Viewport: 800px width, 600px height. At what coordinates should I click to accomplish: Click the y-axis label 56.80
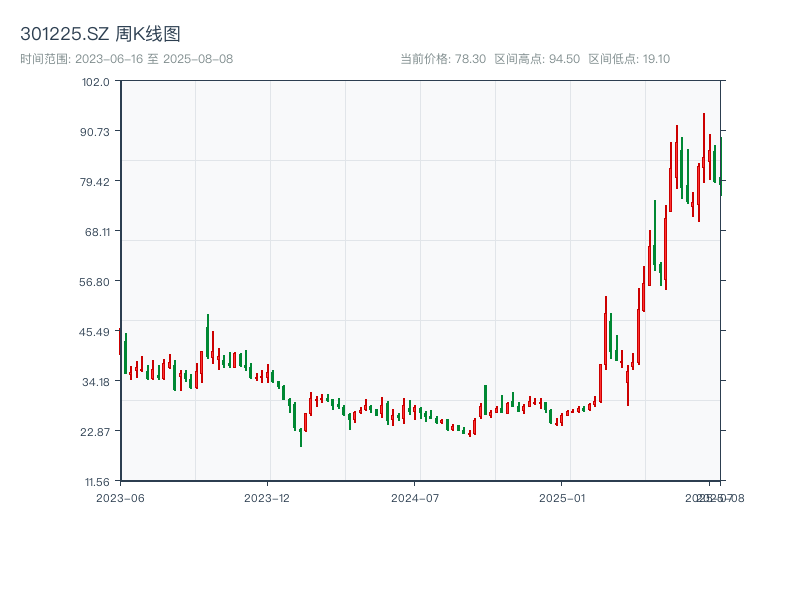94,282
